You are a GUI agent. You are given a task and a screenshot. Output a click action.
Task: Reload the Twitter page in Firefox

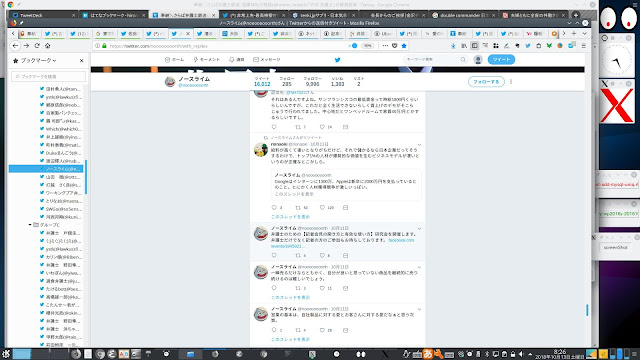click(37, 46)
